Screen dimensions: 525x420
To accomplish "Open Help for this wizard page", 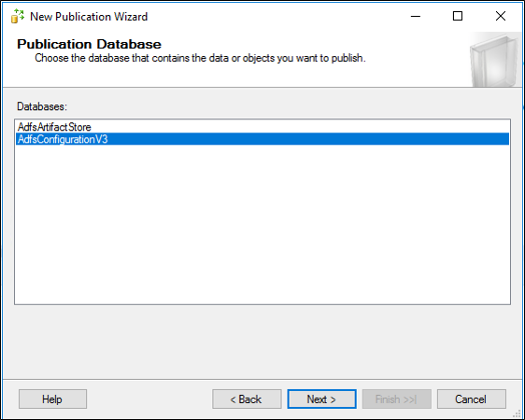I will point(52,399).
